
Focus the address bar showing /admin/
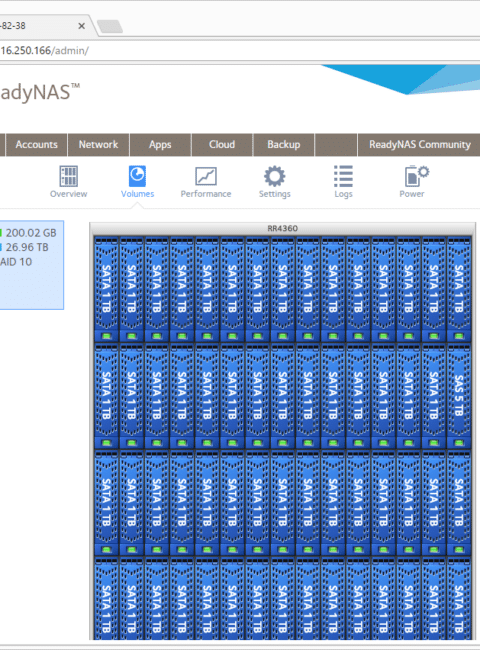(x=240, y=51)
